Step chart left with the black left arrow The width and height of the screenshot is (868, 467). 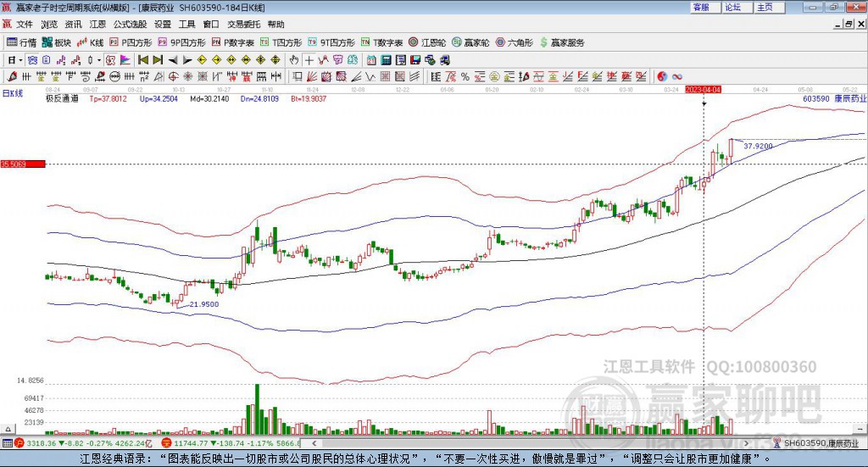coord(173,60)
